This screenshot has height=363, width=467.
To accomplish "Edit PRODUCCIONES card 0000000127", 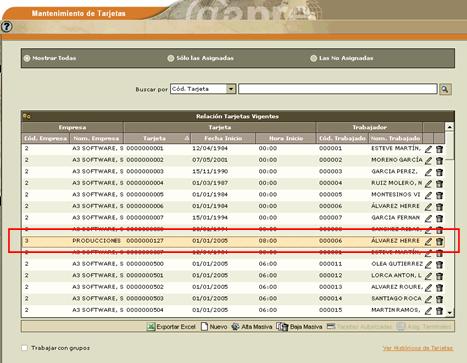I will tap(428, 242).
